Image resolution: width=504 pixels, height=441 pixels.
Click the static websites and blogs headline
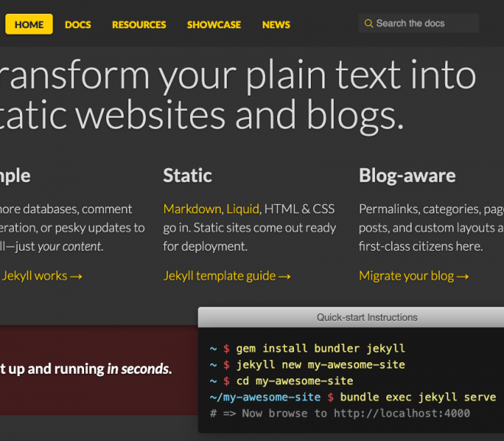click(202, 116)
